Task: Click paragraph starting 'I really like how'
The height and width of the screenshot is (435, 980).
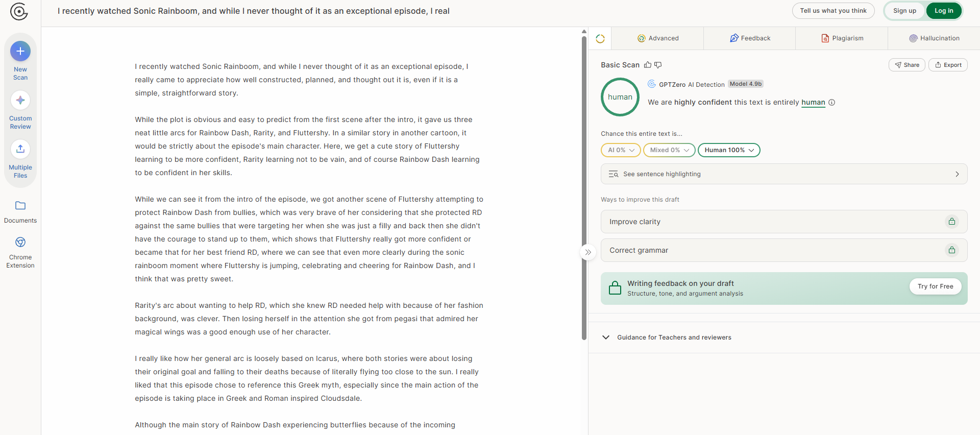Action: [307, 378]
